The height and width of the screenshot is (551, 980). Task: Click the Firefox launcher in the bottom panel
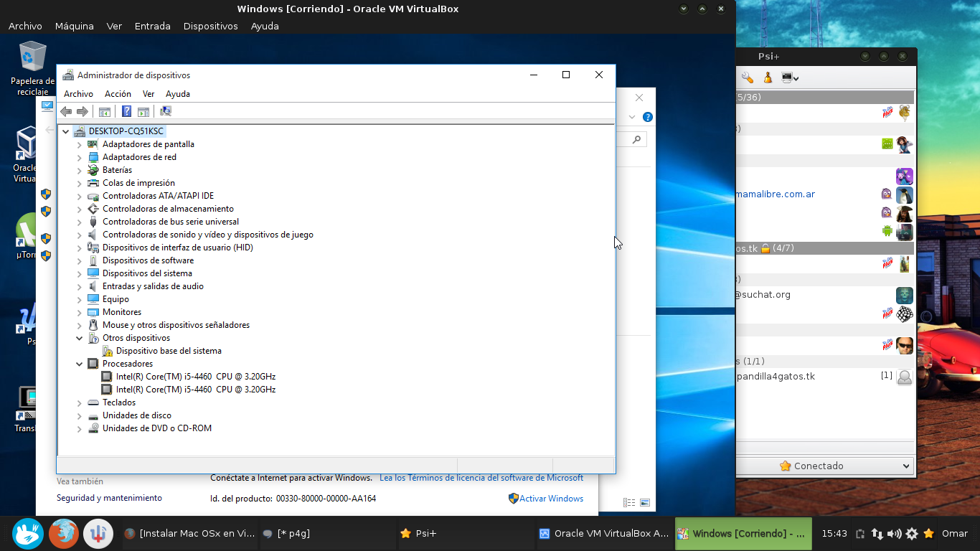point(63,533)
